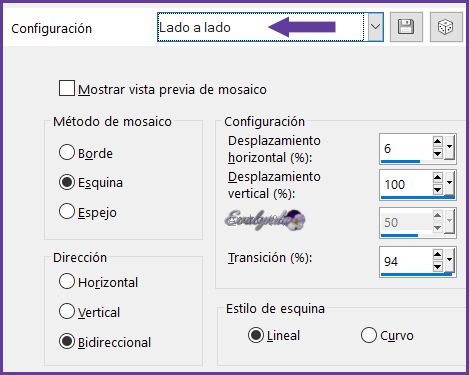
Task: Decrease horizontal displacement with down arrow
Action: point(437,154)
